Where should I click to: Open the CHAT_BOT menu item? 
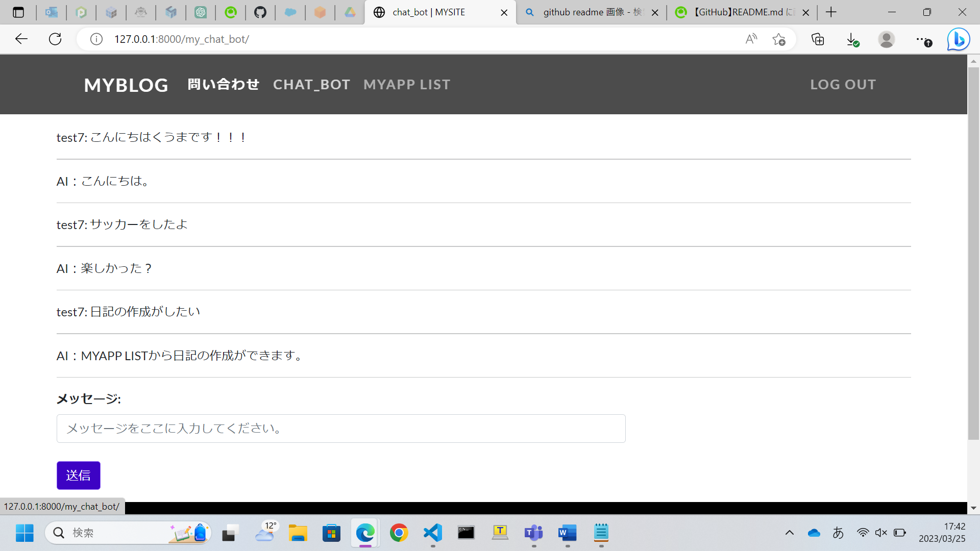coord(311,84)
